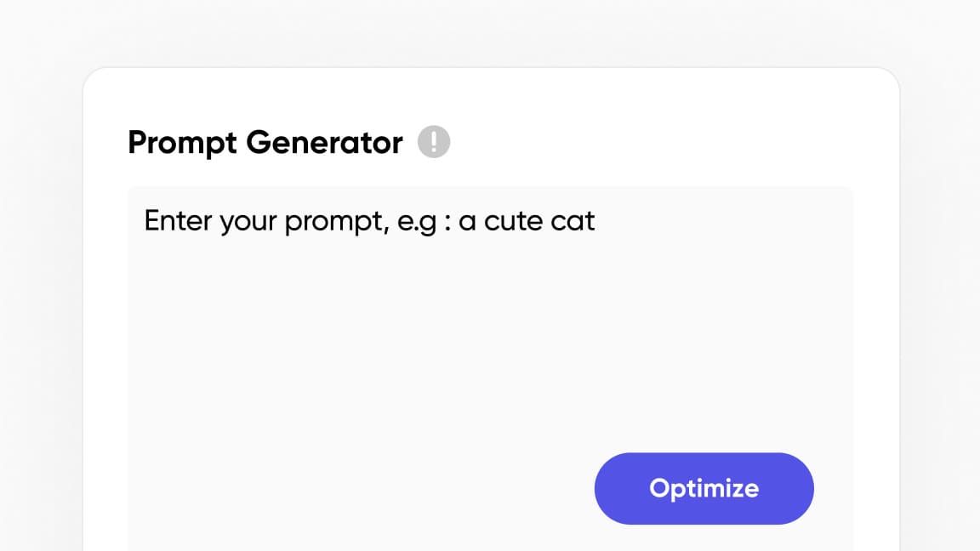The width and height of the screenshot is (980, 551).
Task: Click the gray exclamation info icon
Action: 434,142
